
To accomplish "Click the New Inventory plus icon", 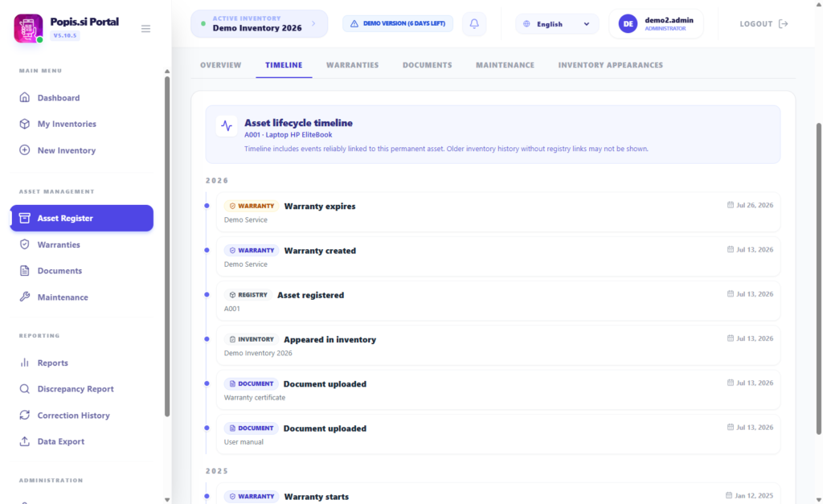I will pyautogui.click(x=25, y=150).
